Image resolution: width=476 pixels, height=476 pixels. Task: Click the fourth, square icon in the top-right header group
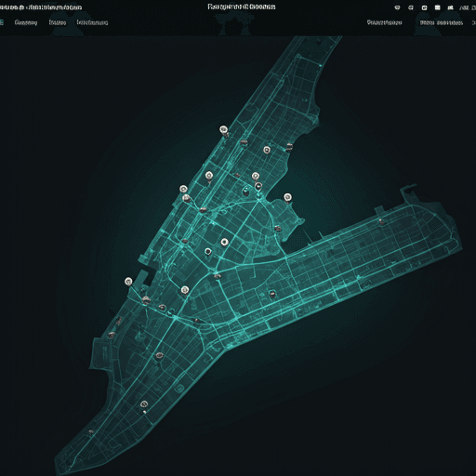point(437,7)
